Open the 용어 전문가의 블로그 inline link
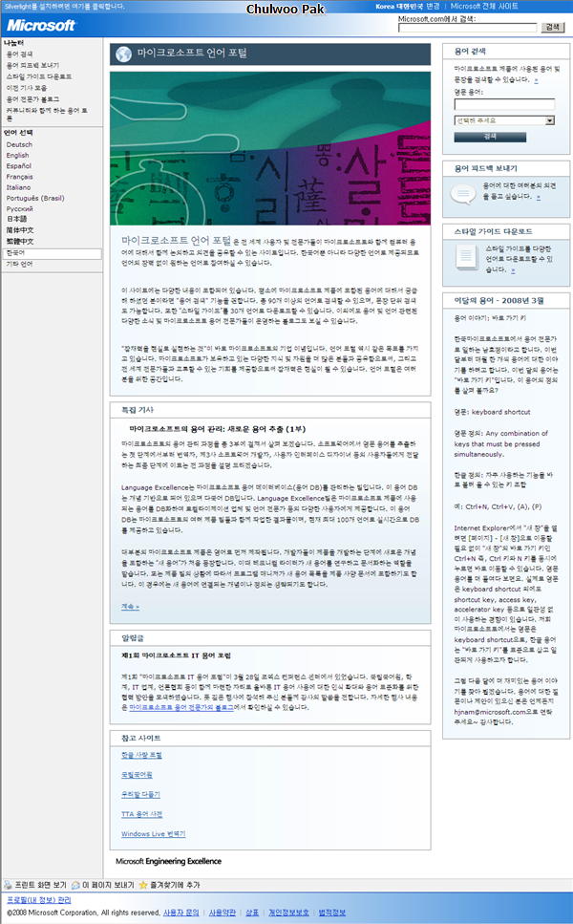 coord(181,707)
